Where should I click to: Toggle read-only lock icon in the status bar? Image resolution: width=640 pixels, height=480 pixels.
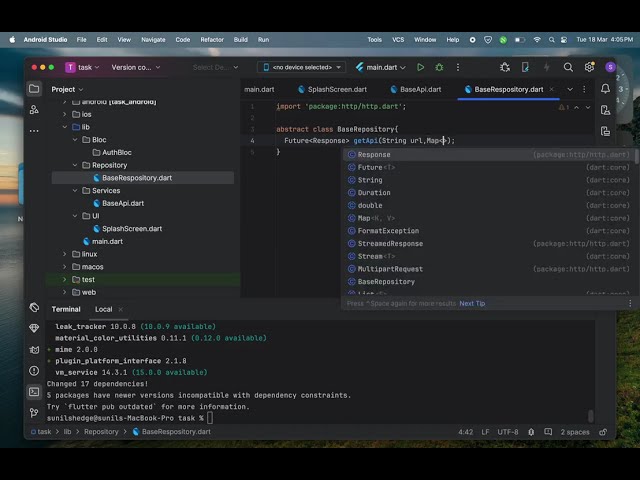603,432
